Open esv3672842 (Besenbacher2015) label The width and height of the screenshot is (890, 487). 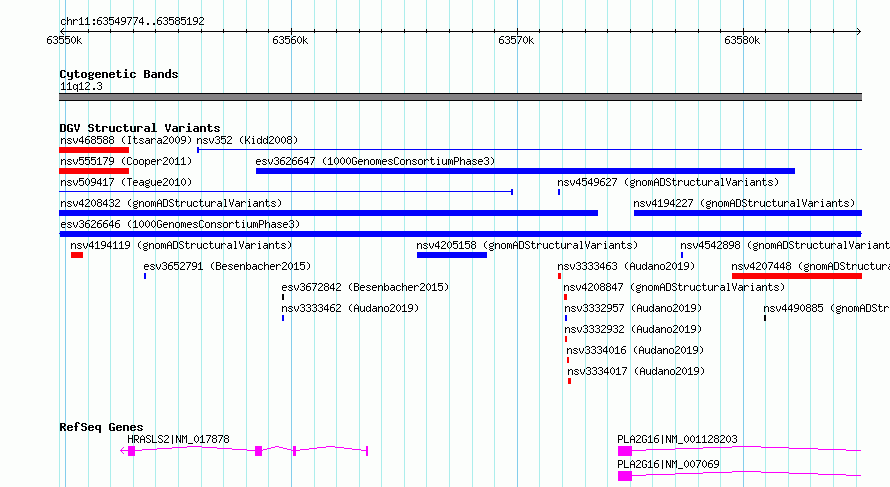(365, 287)
